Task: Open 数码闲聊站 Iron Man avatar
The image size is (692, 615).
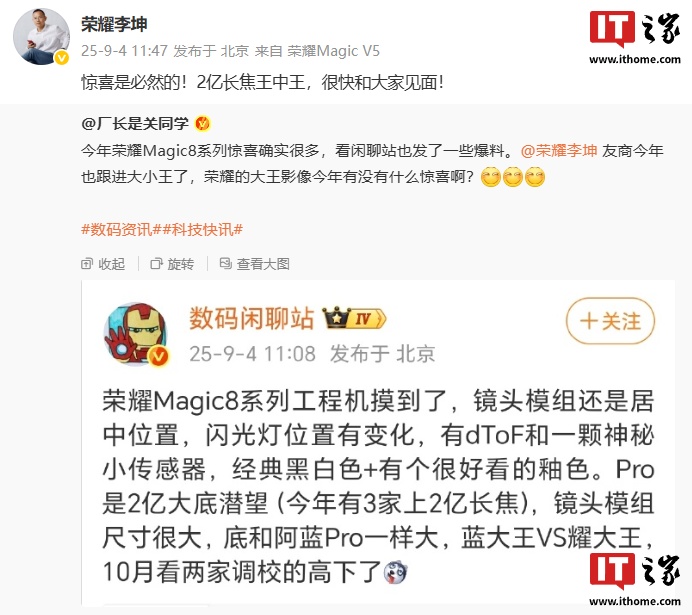Action: (x=136, y=334)
